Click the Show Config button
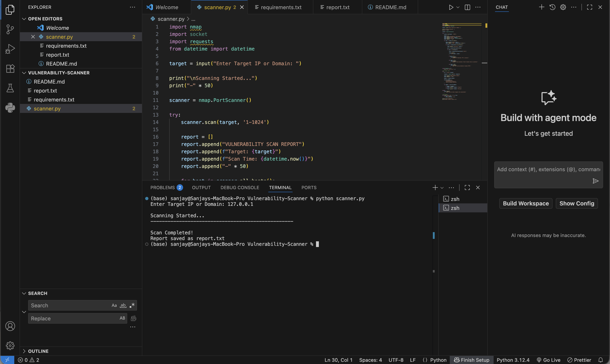Image resolution: width=610 pixels, height=364 pixels. click(577, 203)
